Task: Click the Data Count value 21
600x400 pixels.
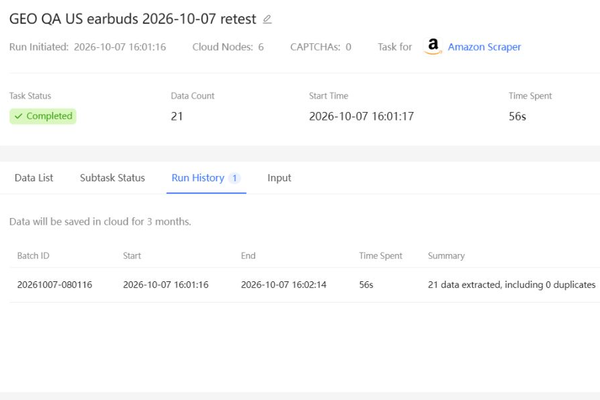Action: [x=177, y=116]
